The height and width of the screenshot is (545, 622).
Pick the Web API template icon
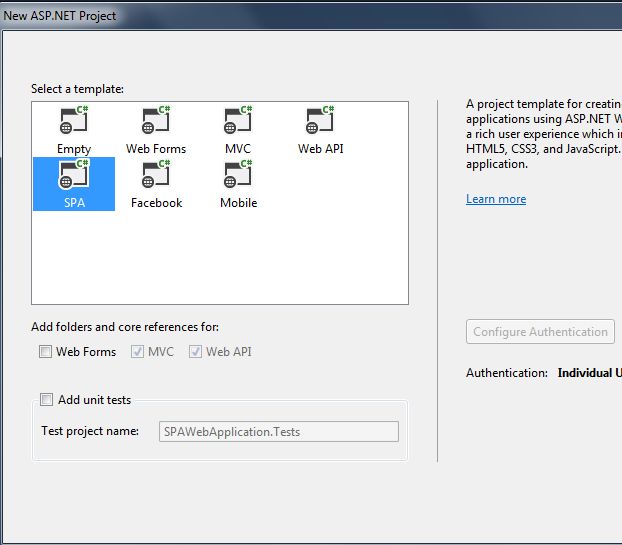pos(320,121)
